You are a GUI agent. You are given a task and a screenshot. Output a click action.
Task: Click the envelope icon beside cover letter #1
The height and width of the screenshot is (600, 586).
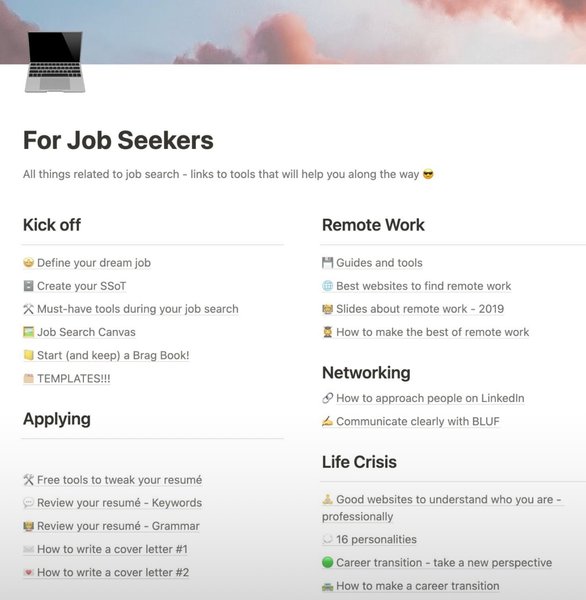click(28, 549)
